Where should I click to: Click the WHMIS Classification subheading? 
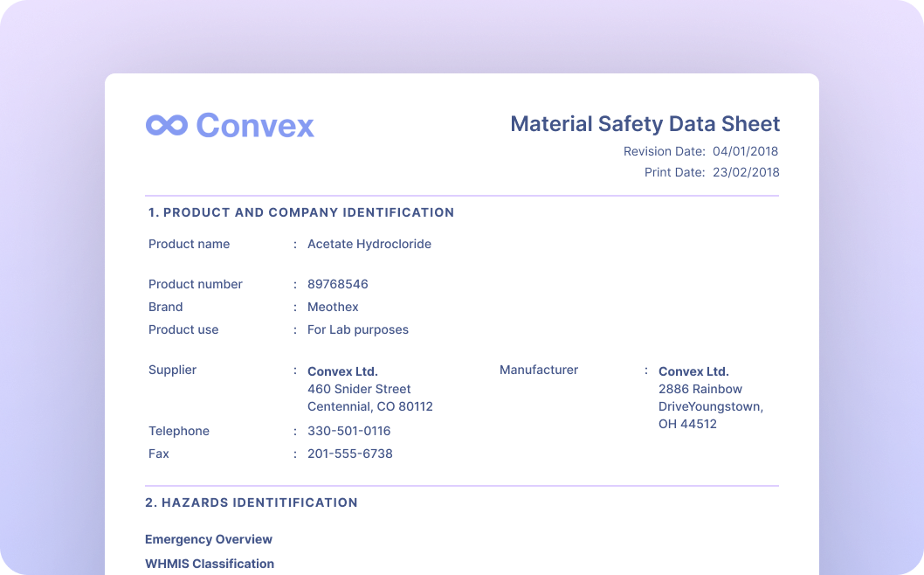click(x=210, y=564)
